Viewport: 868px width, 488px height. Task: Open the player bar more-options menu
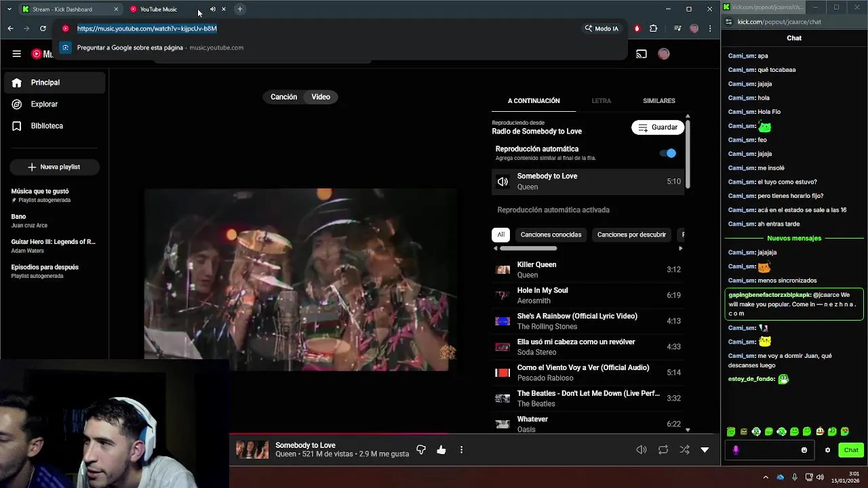tap(461, 449)
